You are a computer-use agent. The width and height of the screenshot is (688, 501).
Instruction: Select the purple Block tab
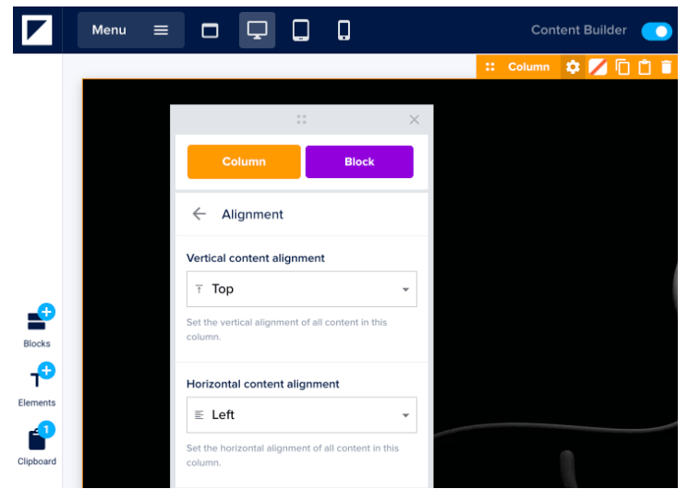coord(359,162)
